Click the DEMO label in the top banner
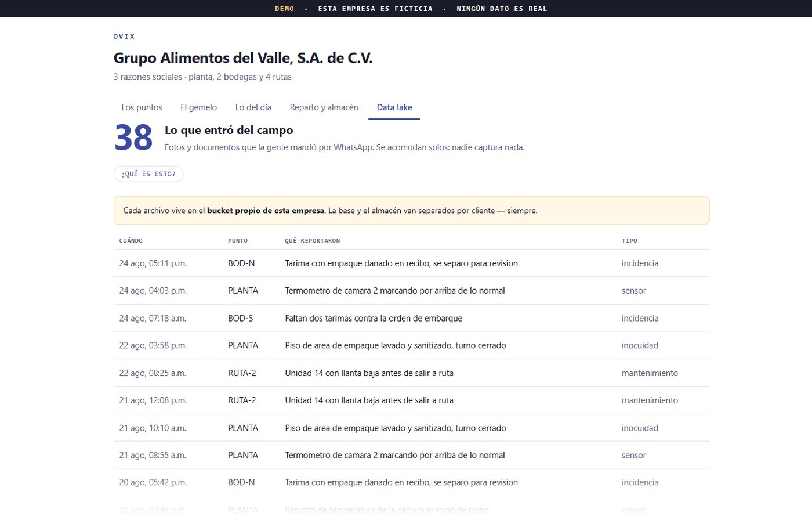 (x=284, y=9)
